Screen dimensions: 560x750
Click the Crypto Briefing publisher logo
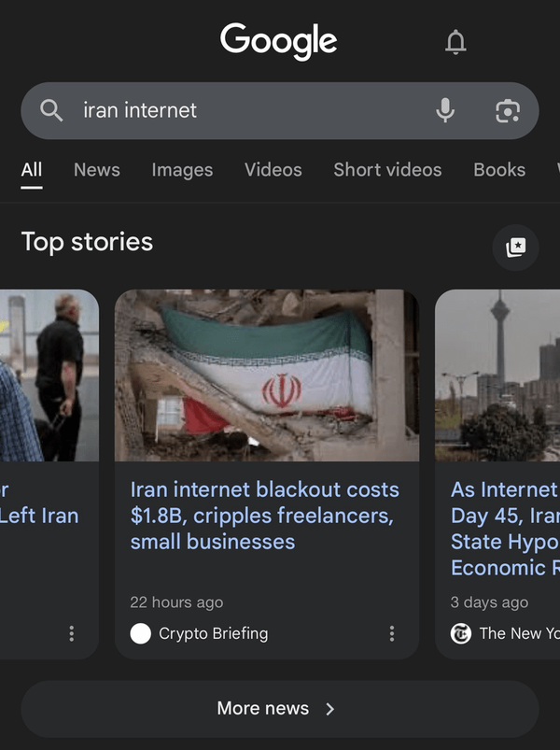(141, 633)
